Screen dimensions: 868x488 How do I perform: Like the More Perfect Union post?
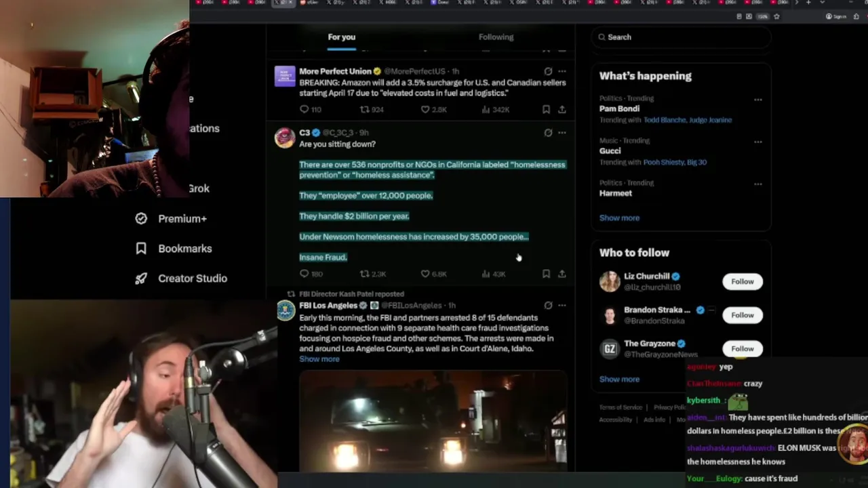pos(433,109)
